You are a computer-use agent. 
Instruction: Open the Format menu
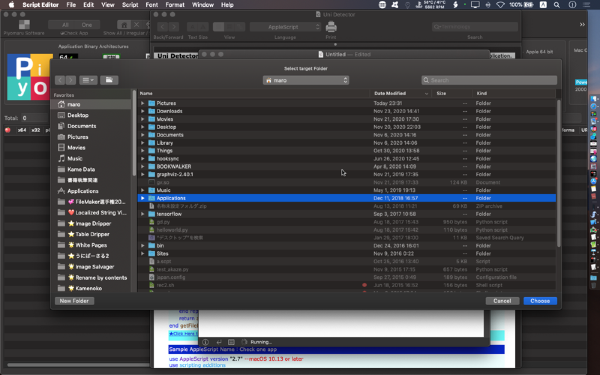click(175, 5)
